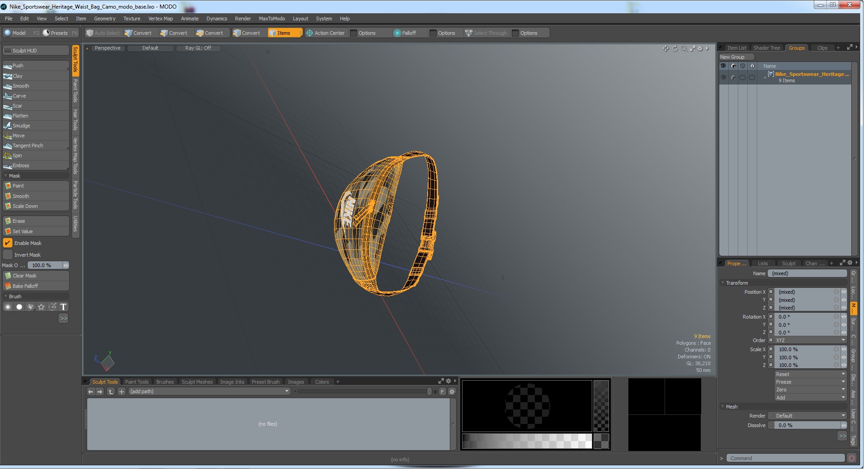The height and width of the screenshot is (470, 868).
Task: Open the Freeze transform dropdown
Action: click(x=810, y=382)
